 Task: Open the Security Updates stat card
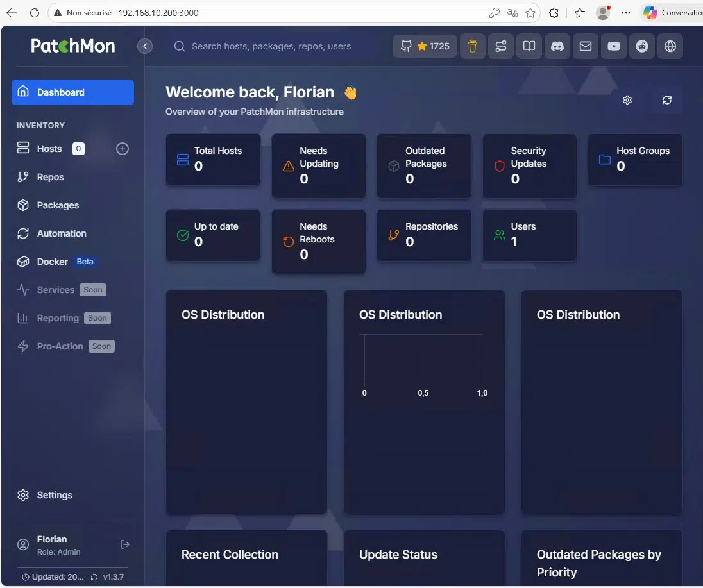point(529,165)
